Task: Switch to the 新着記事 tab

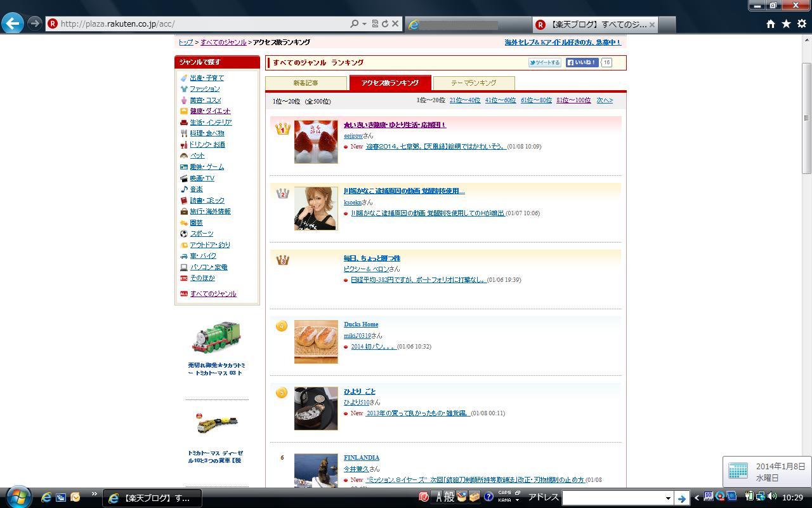Action: click(x=306, y=83)
